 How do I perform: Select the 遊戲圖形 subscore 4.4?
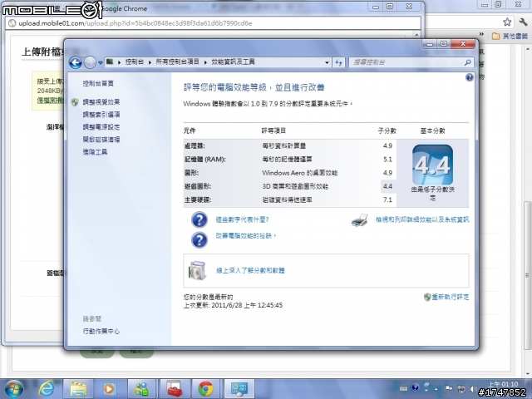point(387,186)
